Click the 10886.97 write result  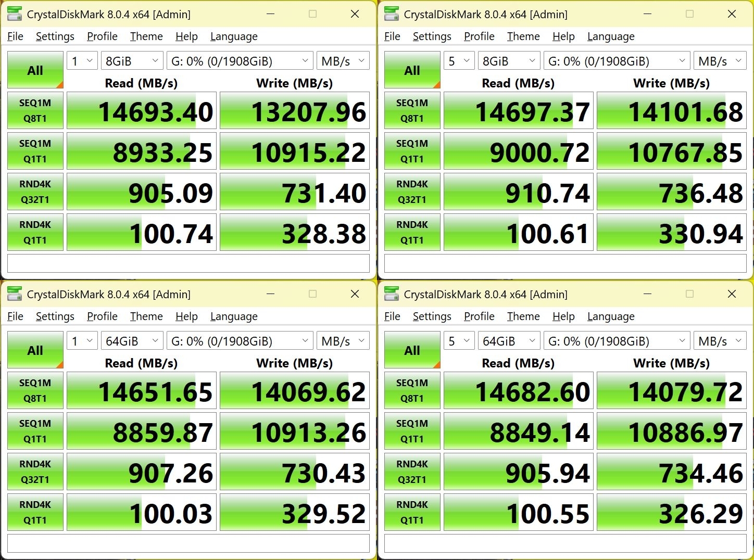[x=672, y=431]
